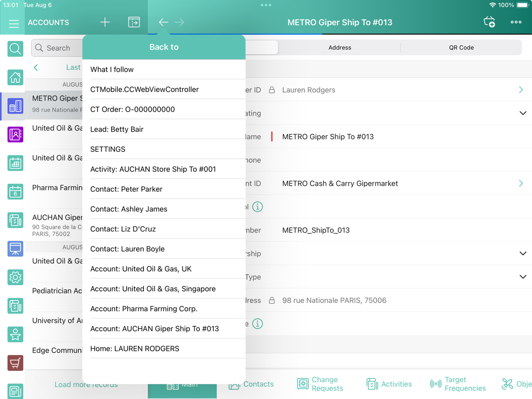Tap the add-to-cart icon in top right
Image resolution: width=532 pixels, height=399 pixels.
(x=489, y=22)
